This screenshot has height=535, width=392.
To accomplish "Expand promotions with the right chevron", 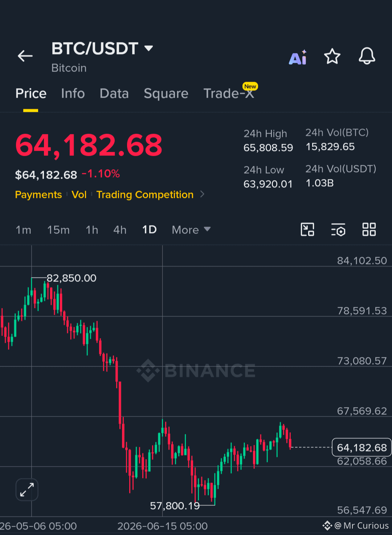I will (203, 194).
